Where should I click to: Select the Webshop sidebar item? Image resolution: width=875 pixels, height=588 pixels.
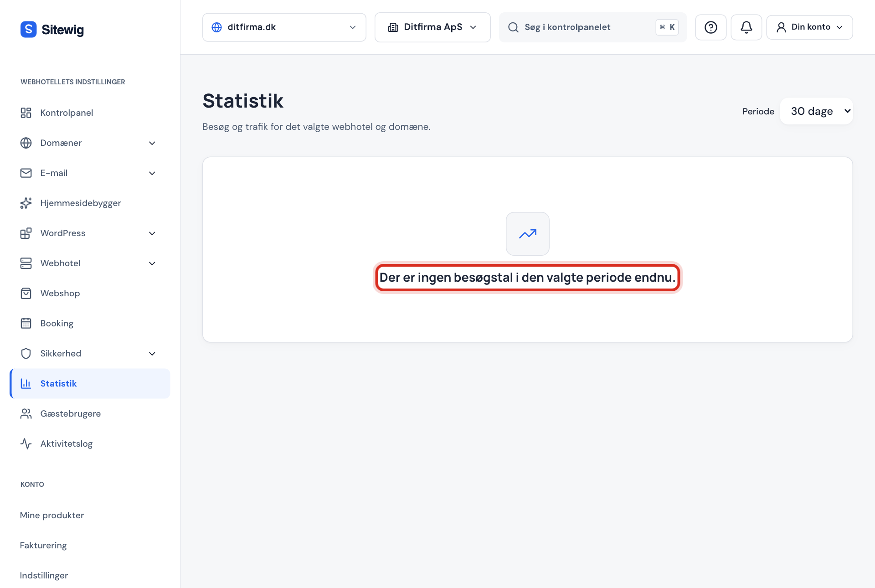90,293
